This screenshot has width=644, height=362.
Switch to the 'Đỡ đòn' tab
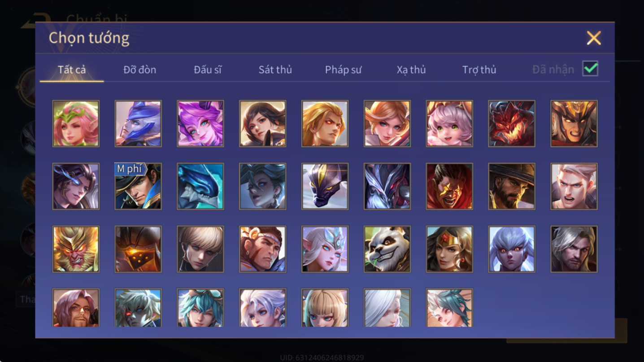(x=140, y=70)
